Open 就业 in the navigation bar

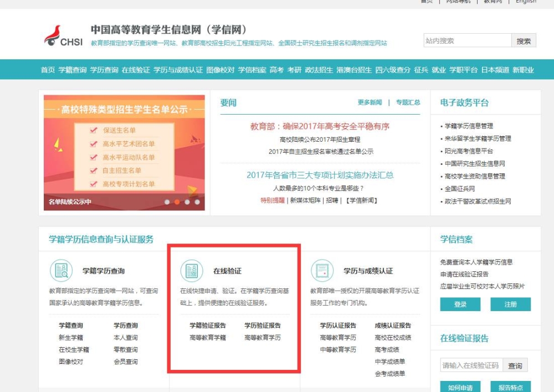[439, 70]
